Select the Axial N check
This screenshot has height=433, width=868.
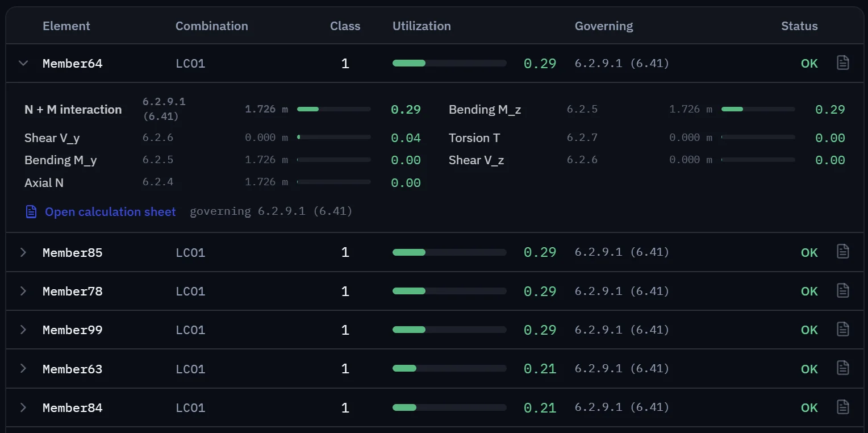tap(44, 183)
